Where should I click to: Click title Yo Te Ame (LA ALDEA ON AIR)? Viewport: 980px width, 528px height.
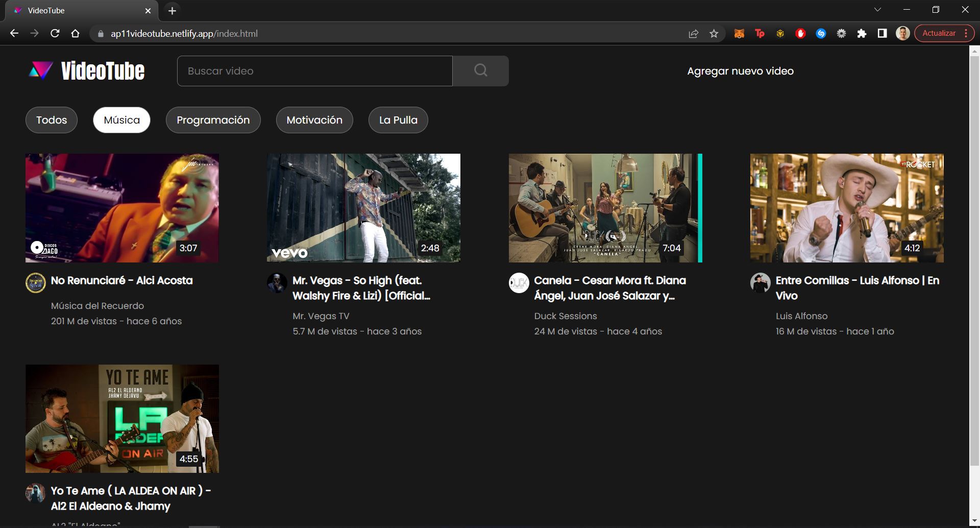(x=131, y=498)
